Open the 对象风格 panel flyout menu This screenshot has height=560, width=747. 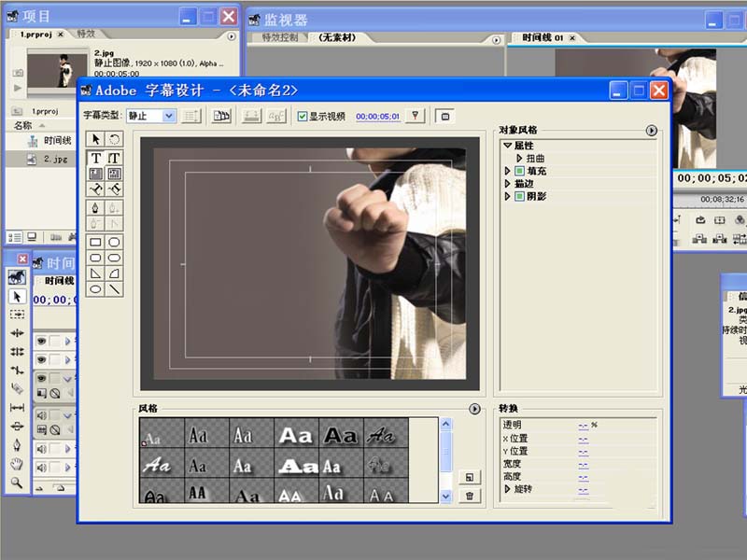click(x=651, y=130)
